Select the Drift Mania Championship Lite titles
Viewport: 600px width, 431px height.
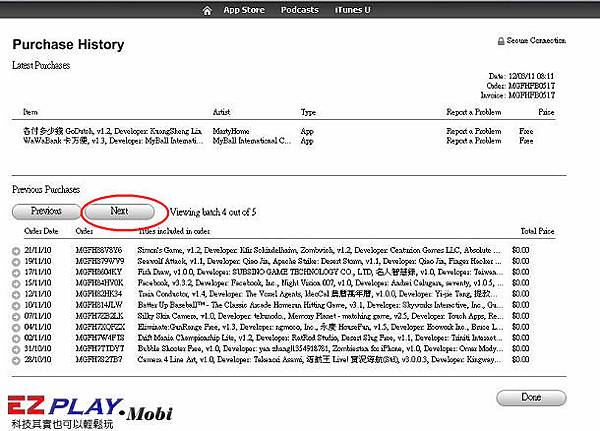[320, 338]
